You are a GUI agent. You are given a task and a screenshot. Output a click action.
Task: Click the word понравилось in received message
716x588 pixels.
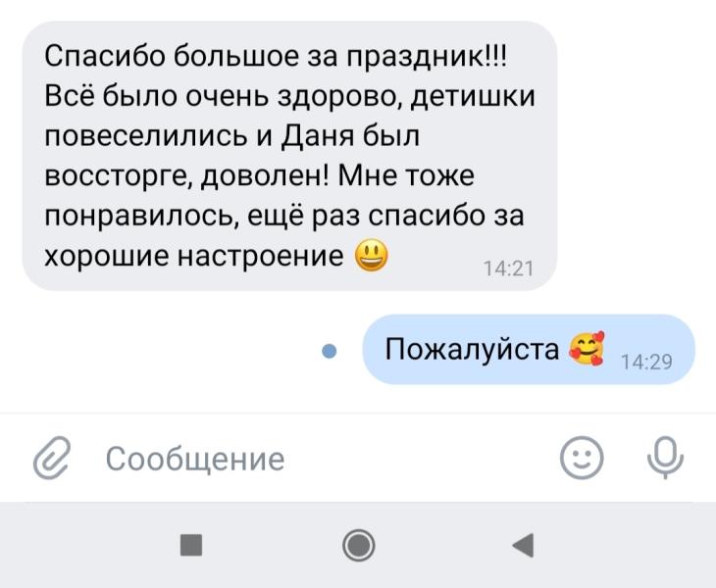pos(141,216)
